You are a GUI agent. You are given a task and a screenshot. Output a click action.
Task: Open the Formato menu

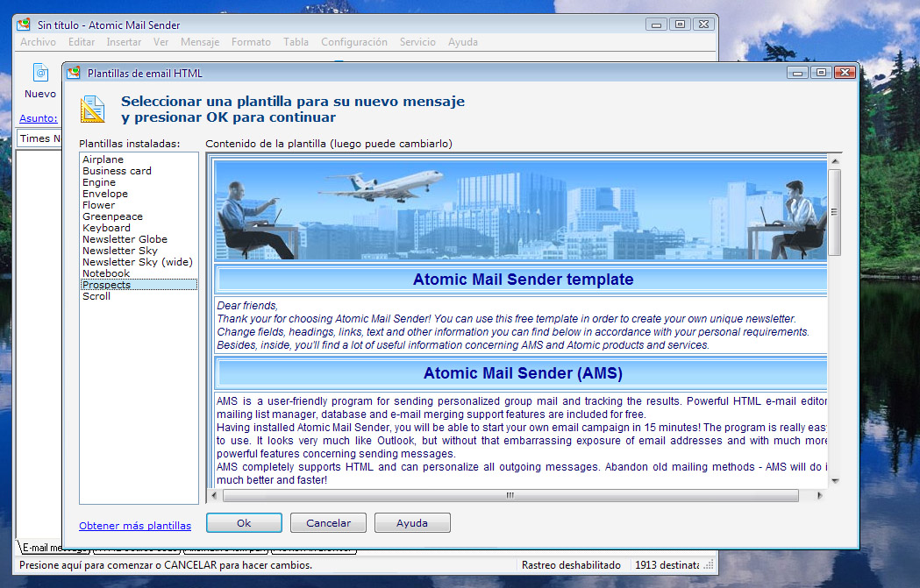[251, 42]
